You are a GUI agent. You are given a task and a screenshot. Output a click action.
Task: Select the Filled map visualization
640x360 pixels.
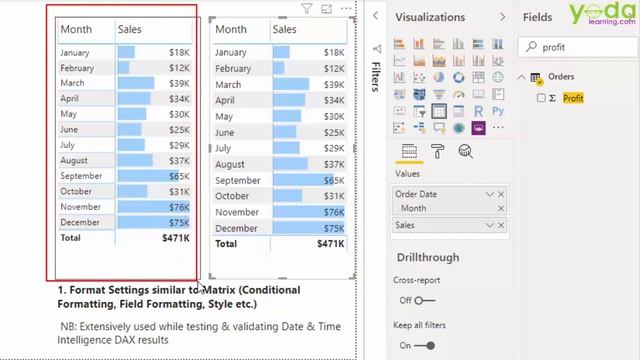[399, 94]
